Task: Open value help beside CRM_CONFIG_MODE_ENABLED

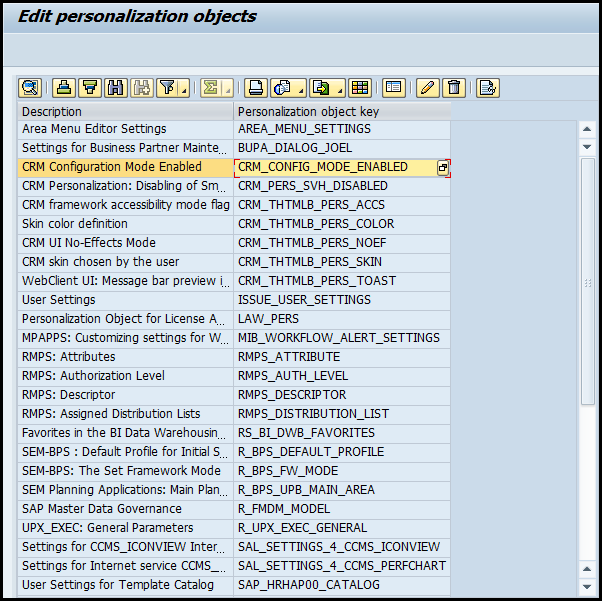Action: (443, 167)
